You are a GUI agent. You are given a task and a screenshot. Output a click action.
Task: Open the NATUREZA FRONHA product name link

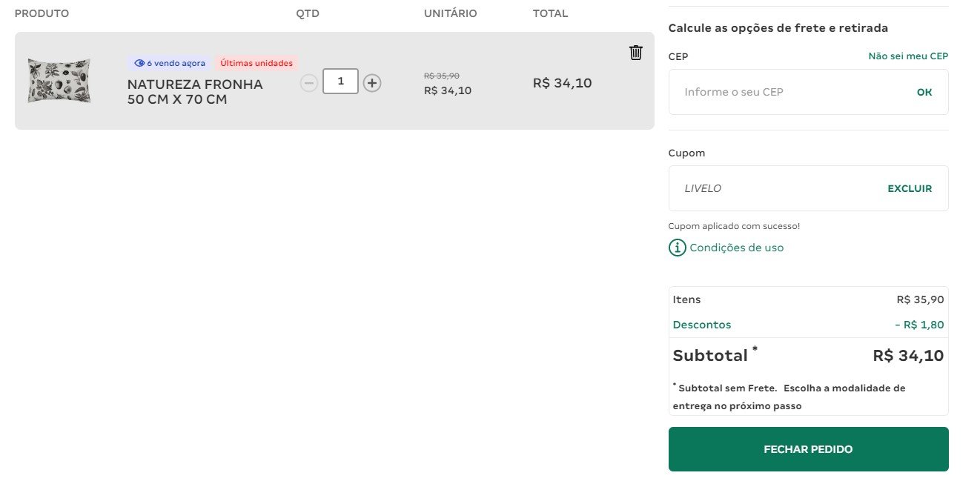pyautogui.click(x=195, y=92)
